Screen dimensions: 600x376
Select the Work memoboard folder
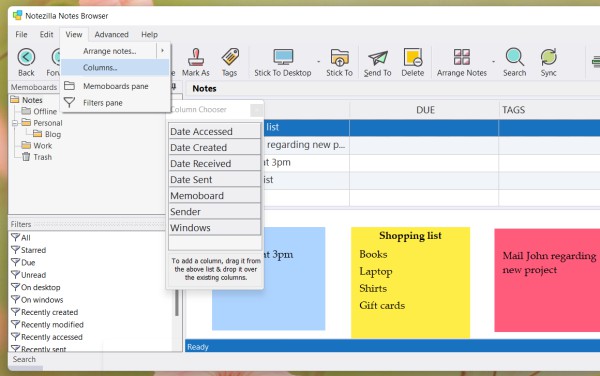(x=37, y=146)
